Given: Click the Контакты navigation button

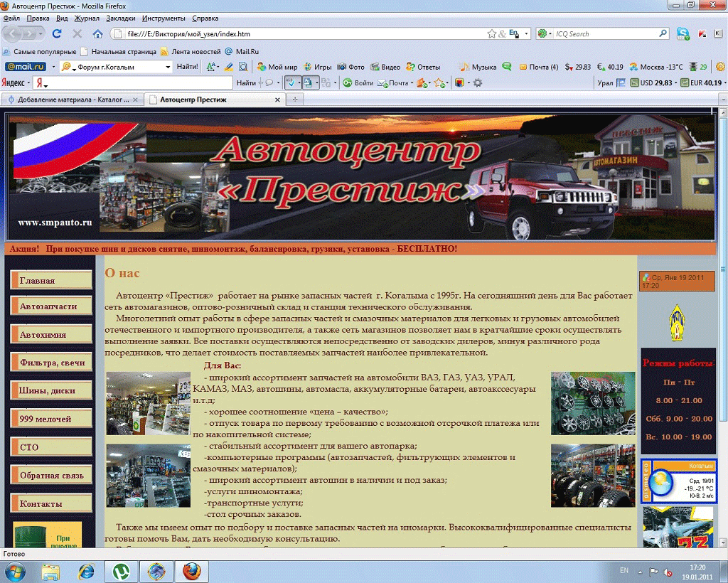Looking at the screenshot, I should (x=51, y=503).
